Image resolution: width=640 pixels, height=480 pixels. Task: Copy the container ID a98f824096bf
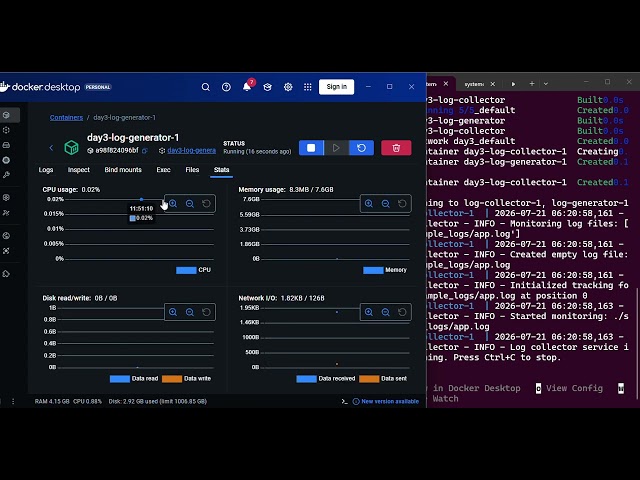click(x=144, y=151)
